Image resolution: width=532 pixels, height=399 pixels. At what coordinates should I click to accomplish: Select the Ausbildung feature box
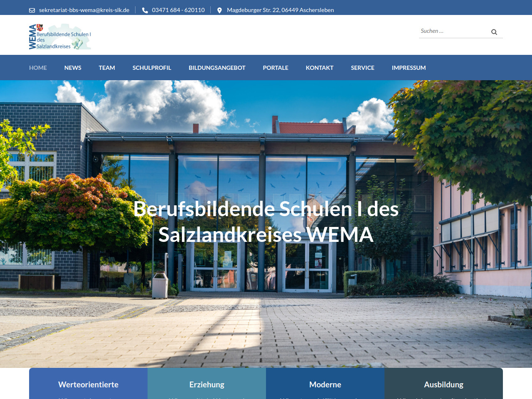point(443,384)
